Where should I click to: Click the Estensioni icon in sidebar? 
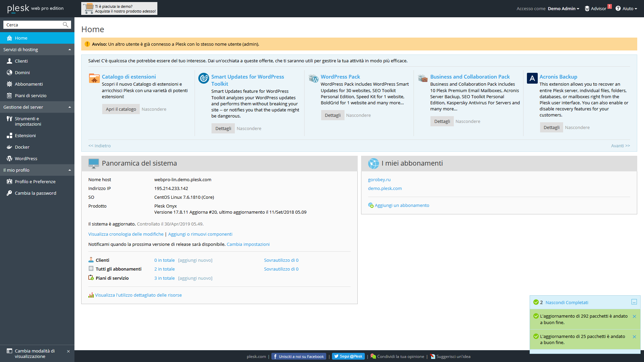9,135
